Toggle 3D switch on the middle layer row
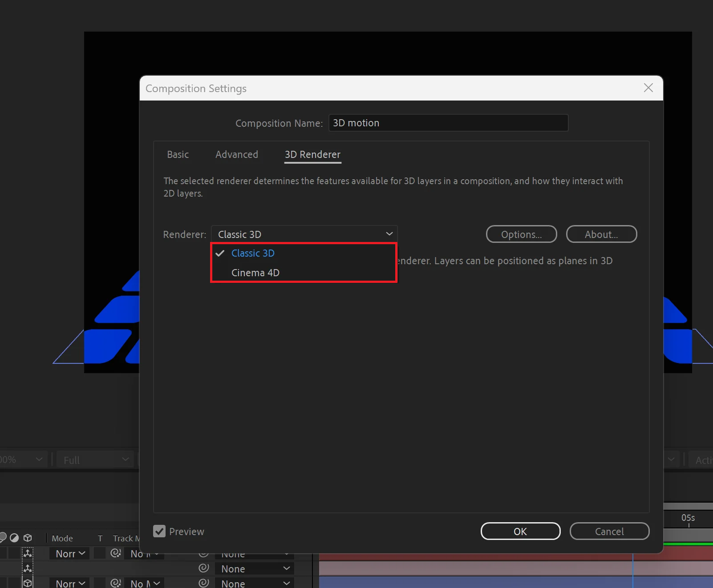The image size is (713, 588). pyautogui.click(x=28, y=568)
